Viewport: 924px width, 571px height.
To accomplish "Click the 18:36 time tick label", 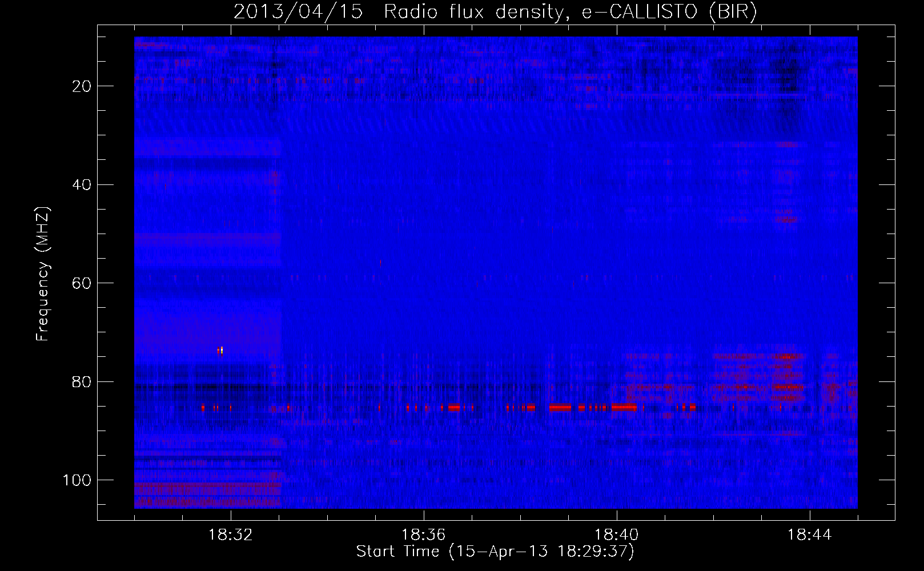I will click(424, 535).
